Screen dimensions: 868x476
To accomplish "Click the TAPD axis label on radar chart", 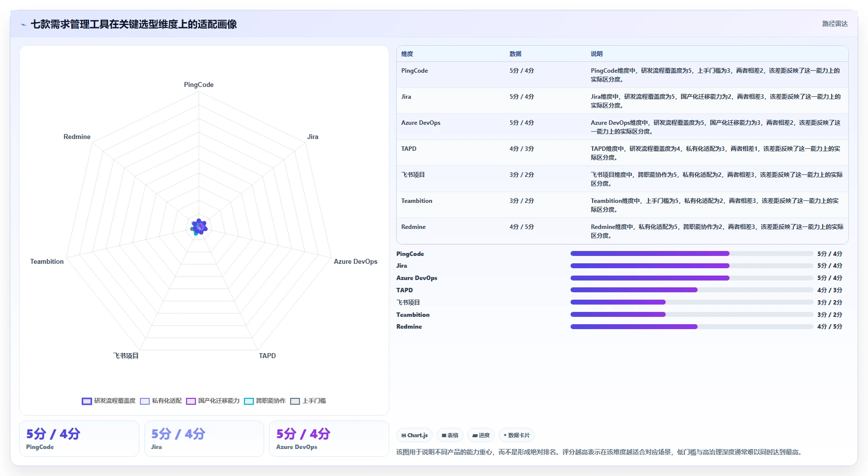I will tap(268, 356).
